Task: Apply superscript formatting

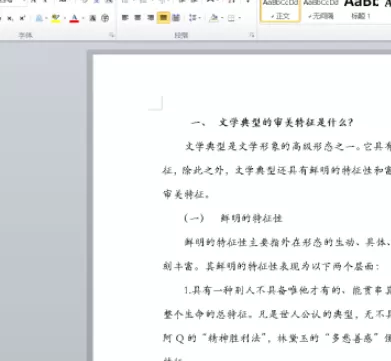Action: (22, 18)
